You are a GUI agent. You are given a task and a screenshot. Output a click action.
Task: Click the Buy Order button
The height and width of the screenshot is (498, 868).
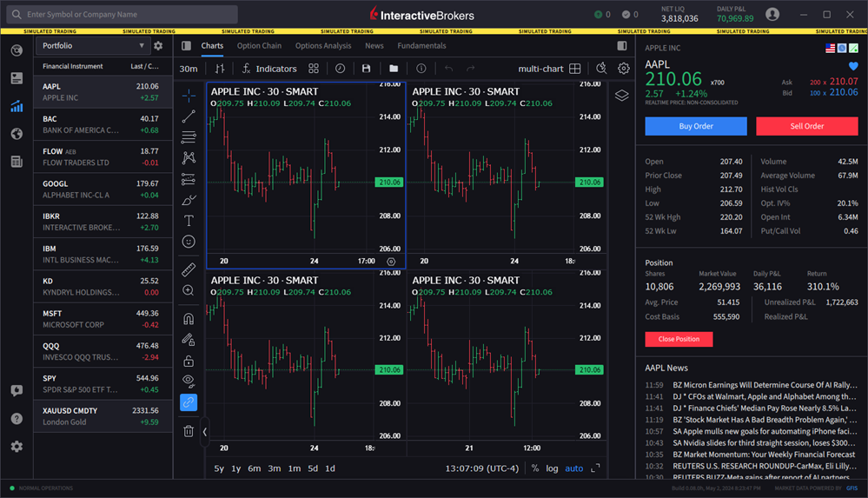tap(696, 126)
